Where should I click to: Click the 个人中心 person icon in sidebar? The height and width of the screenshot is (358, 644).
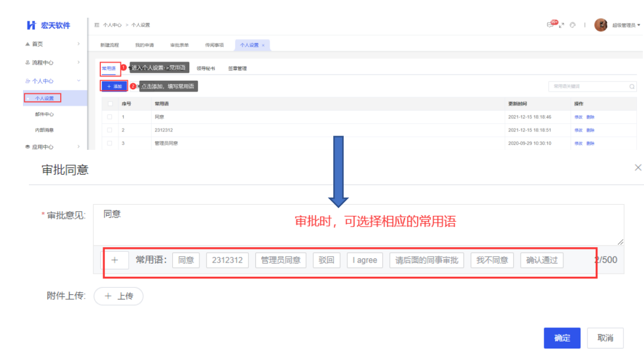28,81
